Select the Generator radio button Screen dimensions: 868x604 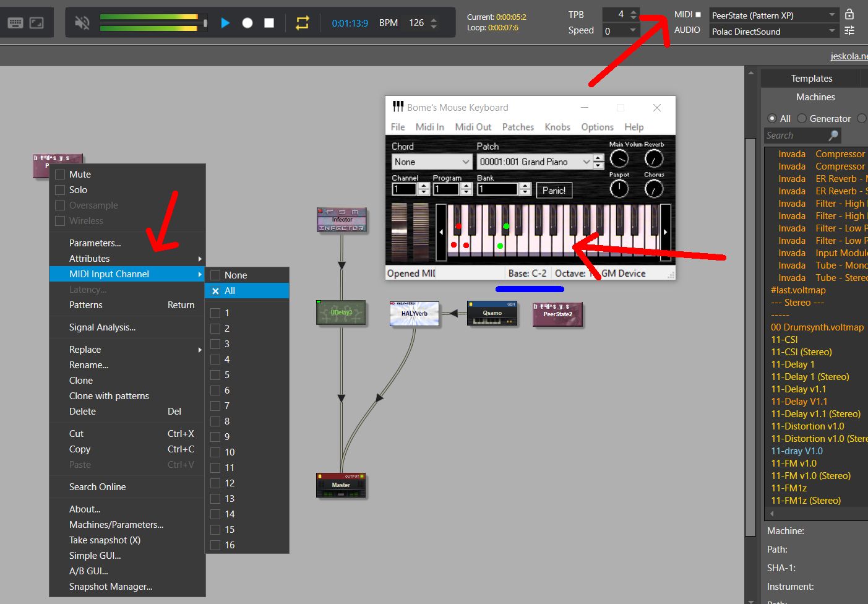click(802, 118)
